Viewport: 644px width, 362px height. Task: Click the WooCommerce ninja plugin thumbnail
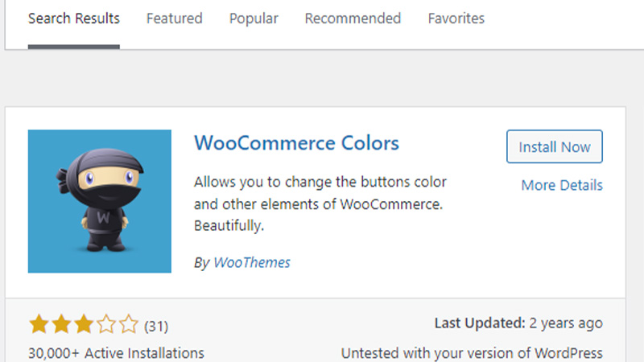click(x=100, y=201)
